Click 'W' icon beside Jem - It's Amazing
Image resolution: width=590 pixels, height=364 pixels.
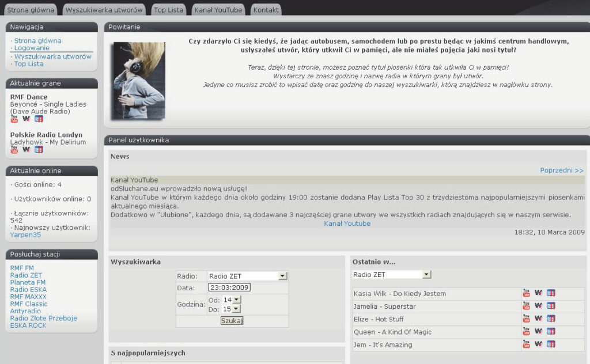click(538, 344)
